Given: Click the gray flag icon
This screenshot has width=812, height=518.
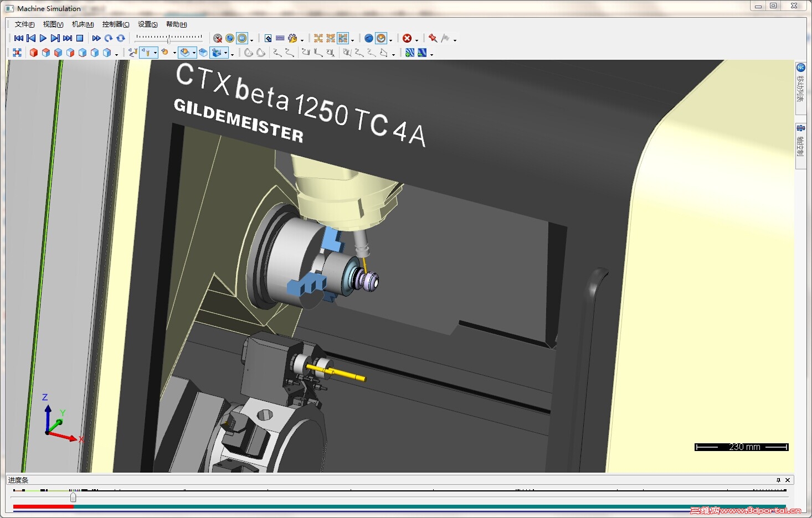Looking at the screenshot, I should pos(445,38).
